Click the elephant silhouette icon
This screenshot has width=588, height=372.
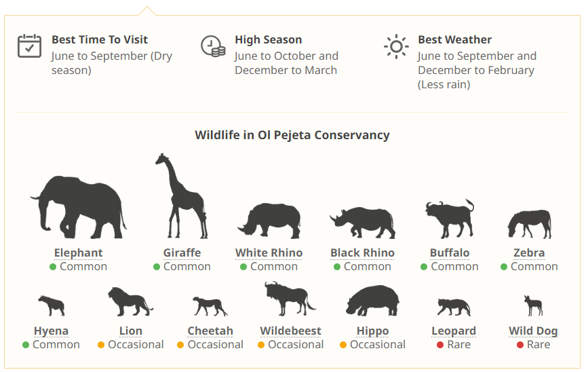coord(78,207)
